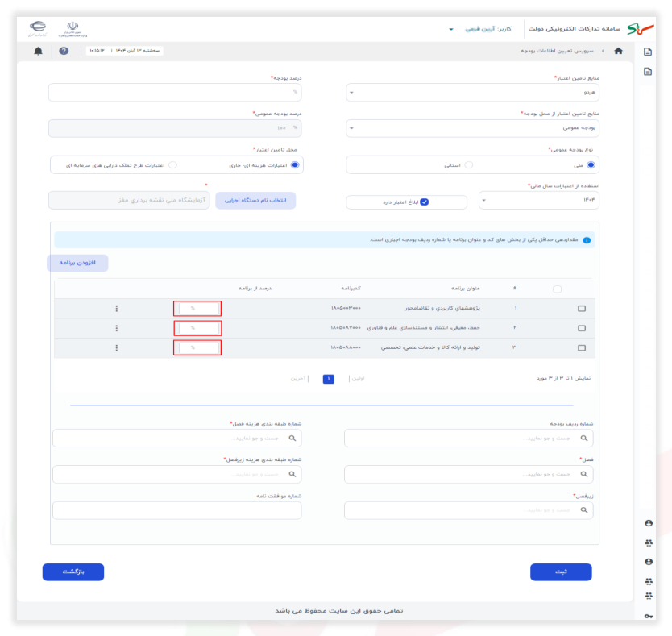Click انتخاب نام دستگاه اجرایی button
The image size is (672, 636).
[x=255, y=200]
